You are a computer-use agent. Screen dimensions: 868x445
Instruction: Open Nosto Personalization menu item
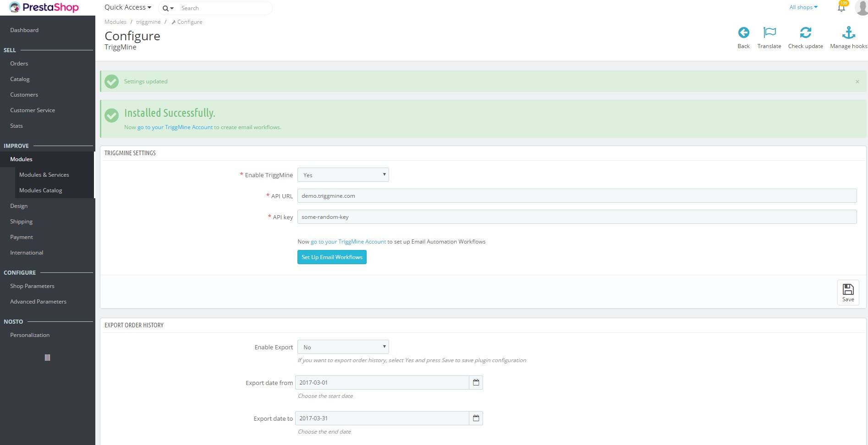click(30, 335)
